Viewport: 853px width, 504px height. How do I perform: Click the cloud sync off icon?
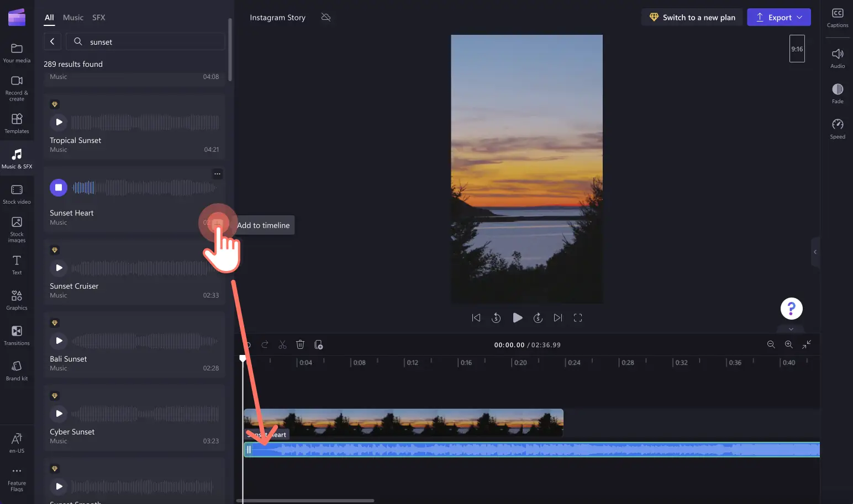pyautogui.click(x=326, y=17)
